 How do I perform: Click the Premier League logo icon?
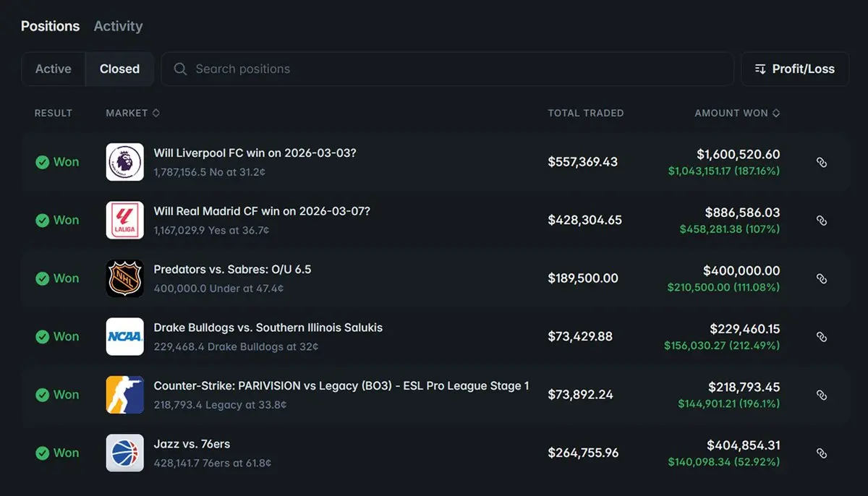pyautogui.click(x=124, y=162)
